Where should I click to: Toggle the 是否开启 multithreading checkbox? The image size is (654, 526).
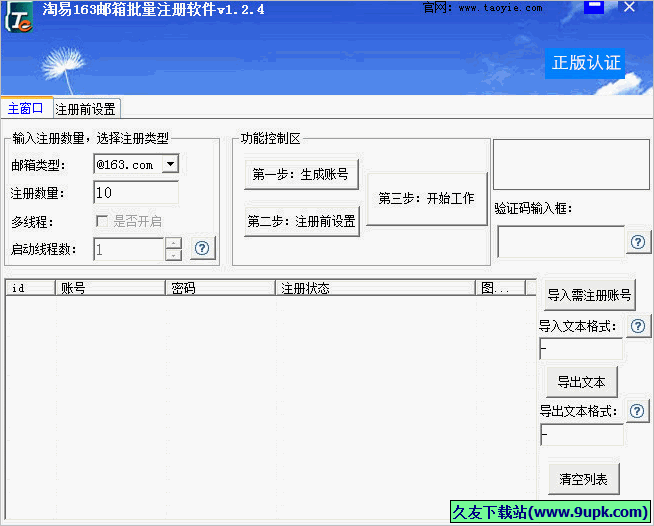coord(102,221)
